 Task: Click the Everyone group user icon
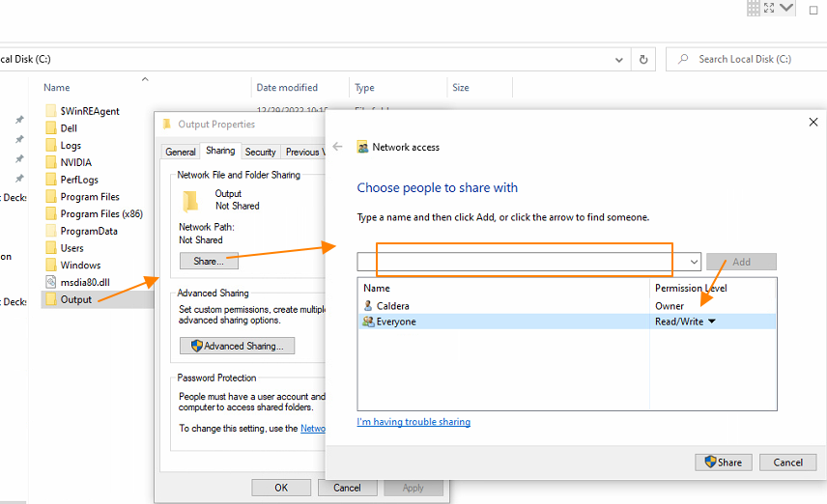pyautogui.click(x=368, y=322)
